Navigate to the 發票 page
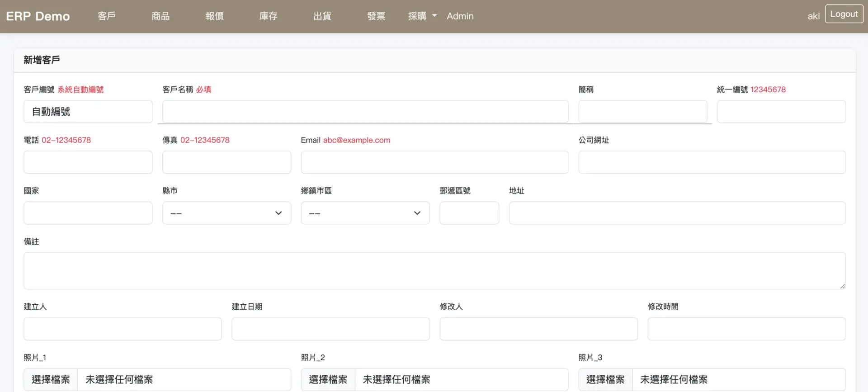 (x=376, y=16)
